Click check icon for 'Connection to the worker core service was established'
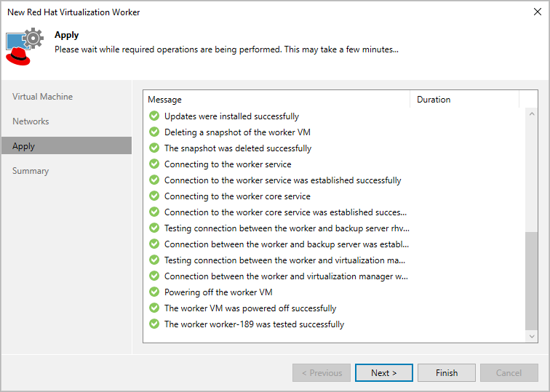This screenshot has height=392, width=550. (x=154, y=212)
